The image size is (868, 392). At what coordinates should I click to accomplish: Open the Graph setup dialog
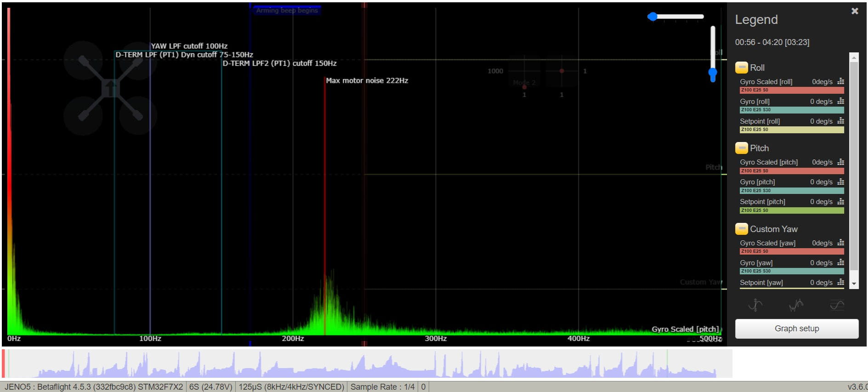pos(796,329)
